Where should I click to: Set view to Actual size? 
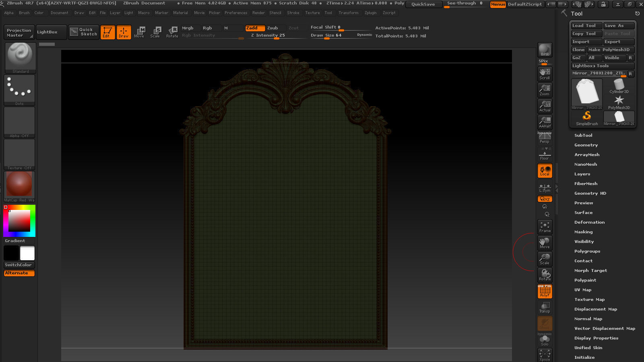coord(545,106)
